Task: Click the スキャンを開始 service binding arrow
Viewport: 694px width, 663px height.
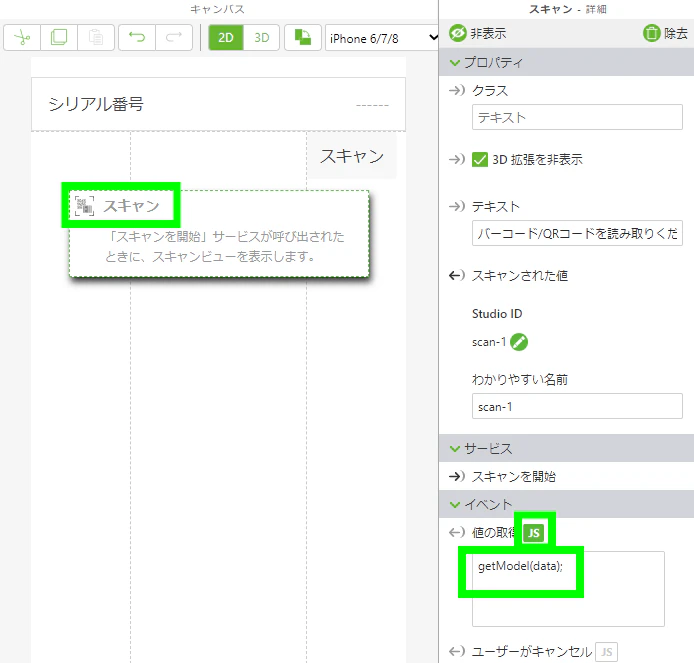Action: (457, 476)
